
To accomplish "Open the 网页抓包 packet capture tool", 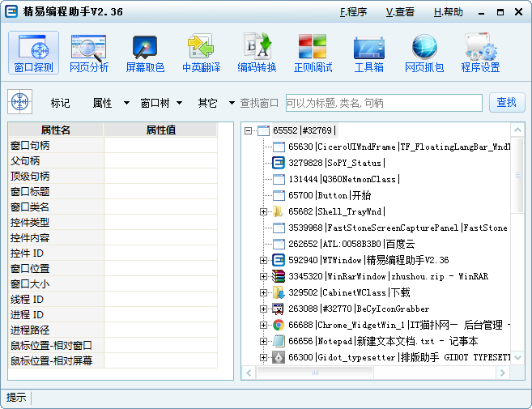I will 424,53.
